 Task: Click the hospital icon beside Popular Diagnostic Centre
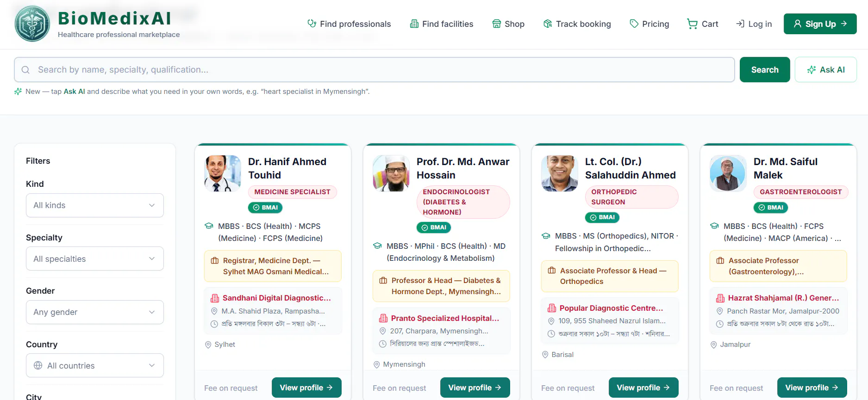[x=552, y=308]
